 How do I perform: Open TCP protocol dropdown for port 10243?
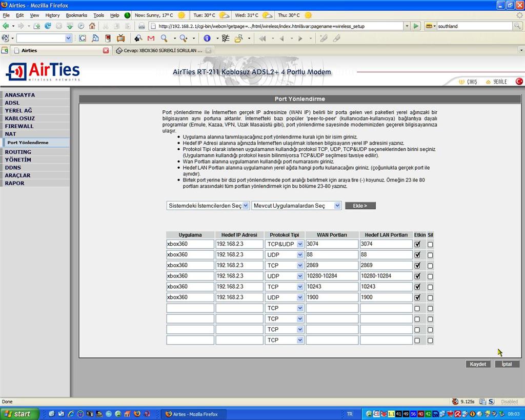point(285,287)
